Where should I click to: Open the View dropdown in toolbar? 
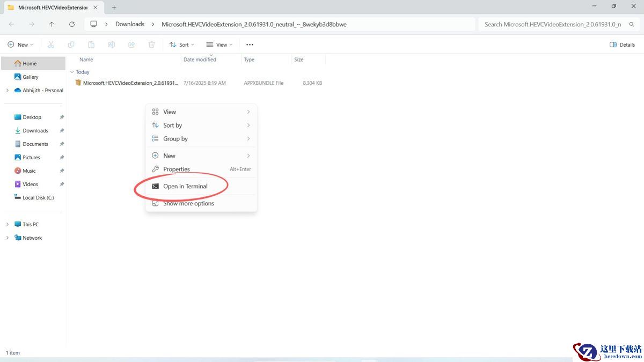pyautogui.click(x=219, y=45)
